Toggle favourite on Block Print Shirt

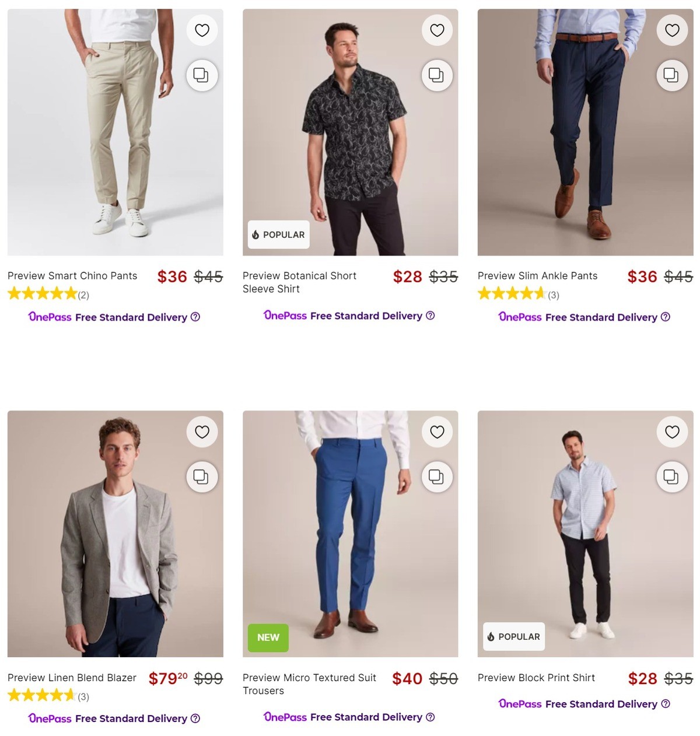point(672,432)
